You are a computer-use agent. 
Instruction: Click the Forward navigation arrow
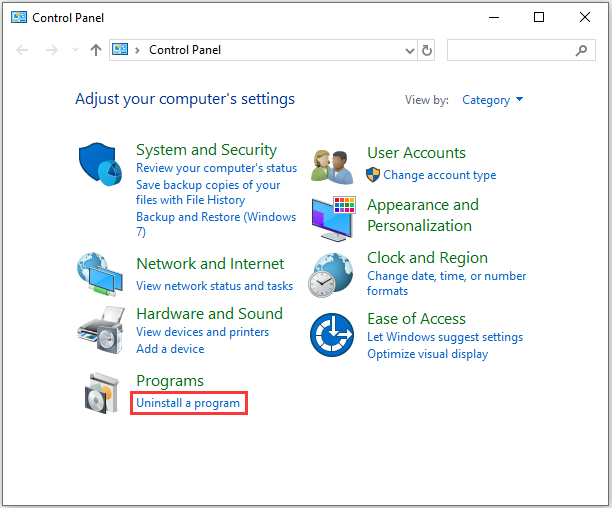tap(52, 50)
